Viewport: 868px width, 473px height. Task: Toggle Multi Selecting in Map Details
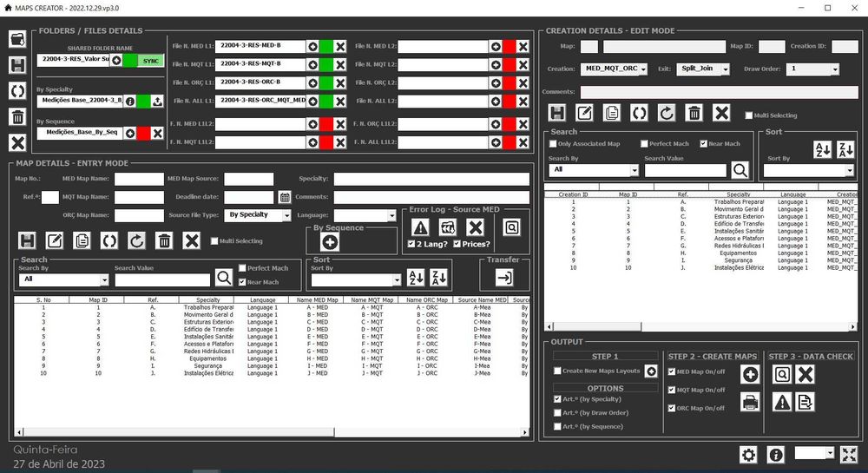click(x=214, y=241)
